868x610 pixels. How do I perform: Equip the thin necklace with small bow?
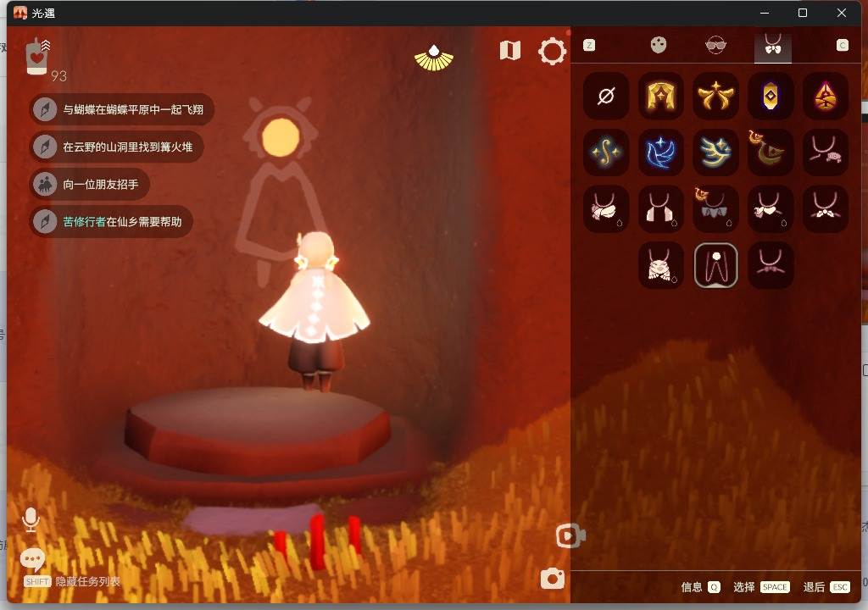click(771, 265)
